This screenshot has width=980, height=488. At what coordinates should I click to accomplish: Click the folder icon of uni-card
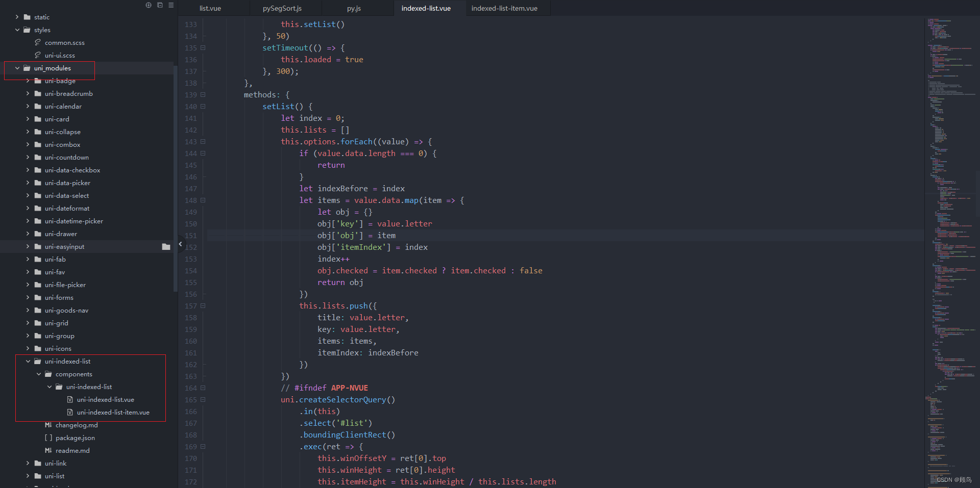point(38,119)
